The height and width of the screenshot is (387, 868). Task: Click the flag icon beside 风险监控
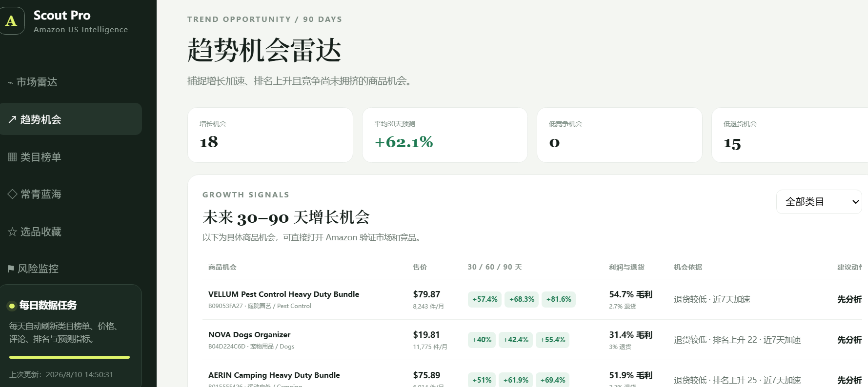(x=11, y=269)
